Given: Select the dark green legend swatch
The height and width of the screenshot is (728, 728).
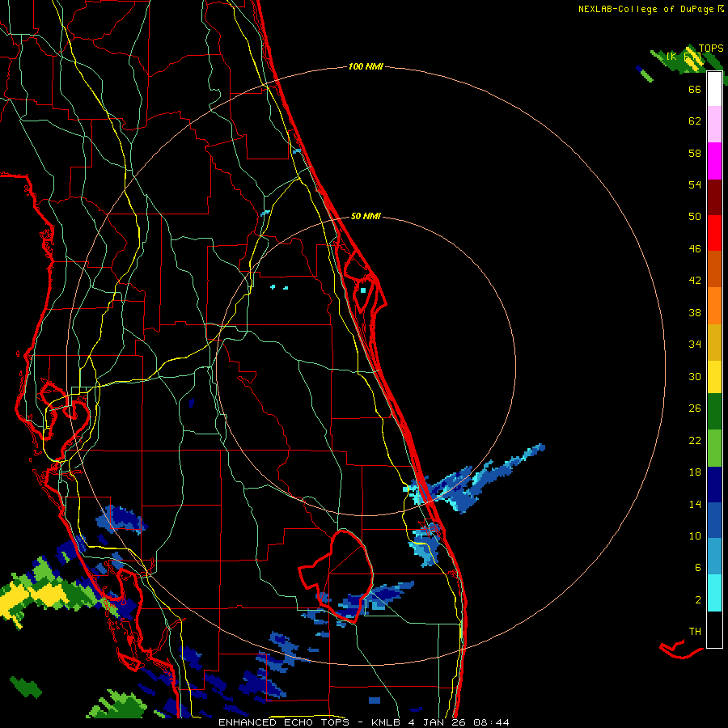Looking at the screenshot, I should pos(714,412).
